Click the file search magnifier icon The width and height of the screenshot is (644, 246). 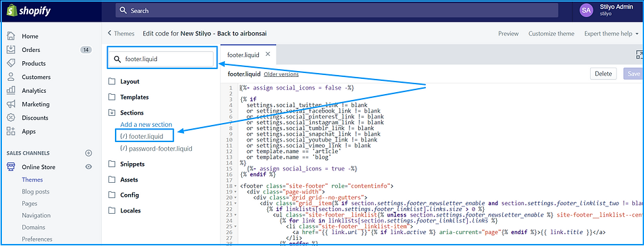[x=118, y=59]
